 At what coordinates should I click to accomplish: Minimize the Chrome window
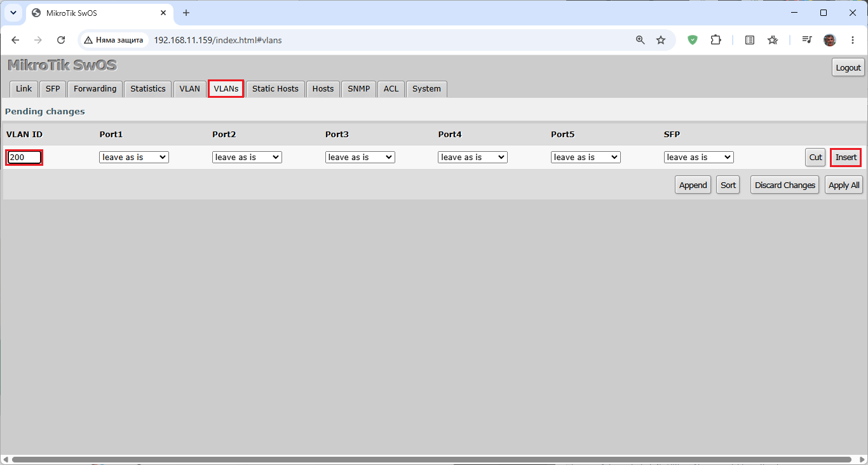tap(794, 13)
